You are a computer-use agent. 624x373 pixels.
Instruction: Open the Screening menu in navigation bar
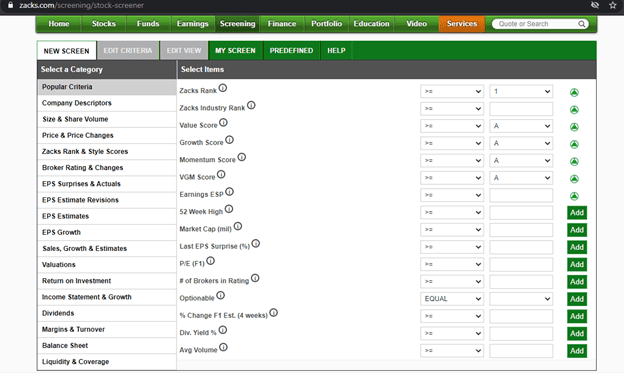(237, 24)
